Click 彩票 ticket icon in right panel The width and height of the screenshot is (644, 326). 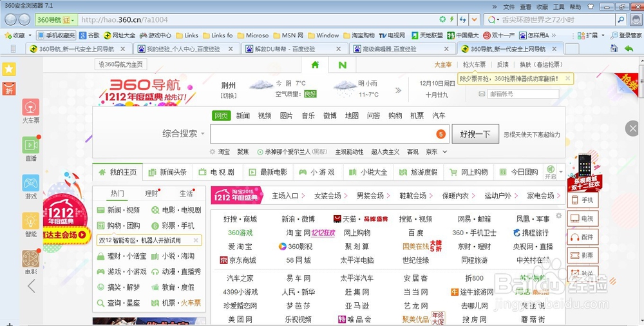pyautogui.click(x=583, y=256)
